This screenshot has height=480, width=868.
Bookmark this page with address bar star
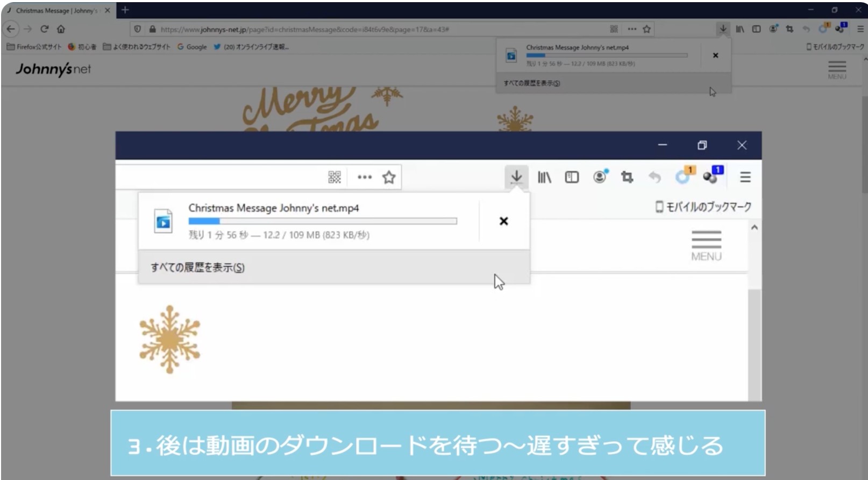(647, 29)
